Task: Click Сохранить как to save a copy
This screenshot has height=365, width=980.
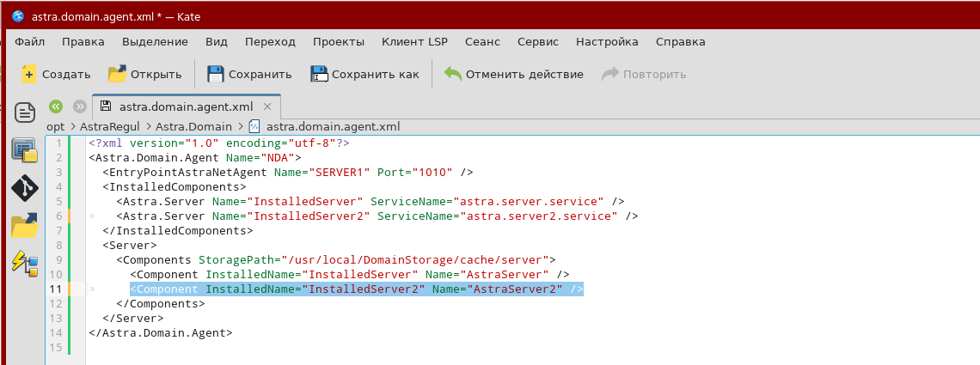Action: pyautogui.click(x=364, y=74)
